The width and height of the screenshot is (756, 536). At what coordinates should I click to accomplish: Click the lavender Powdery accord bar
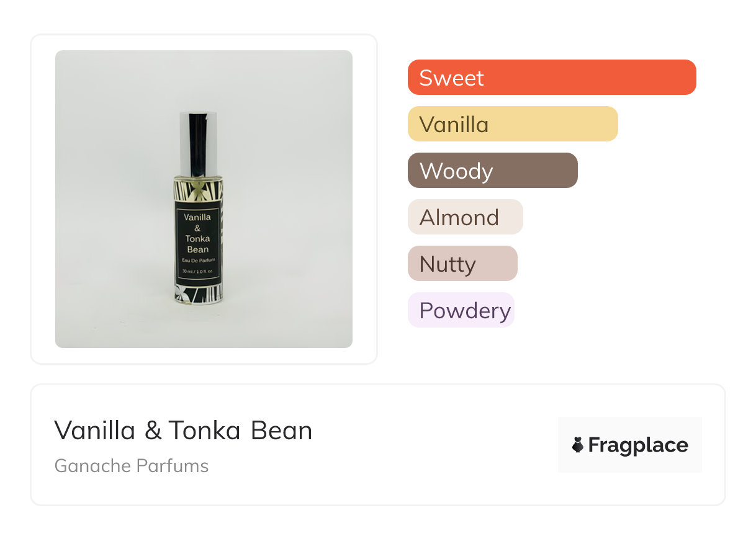pos(461,310)
